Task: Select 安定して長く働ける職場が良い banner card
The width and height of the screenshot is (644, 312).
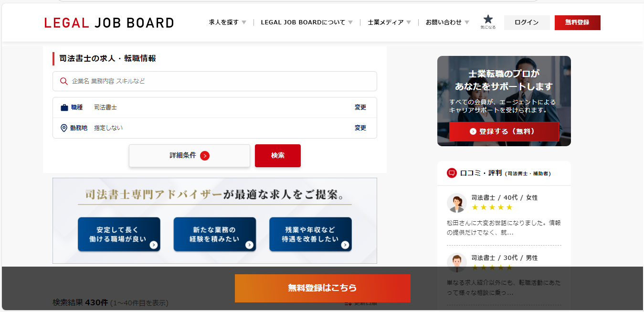Action: (119, 234)
